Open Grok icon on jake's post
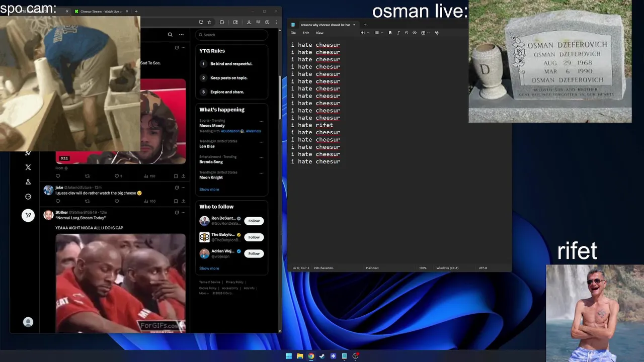The image size is (644, 362). [x=177, y=188]
